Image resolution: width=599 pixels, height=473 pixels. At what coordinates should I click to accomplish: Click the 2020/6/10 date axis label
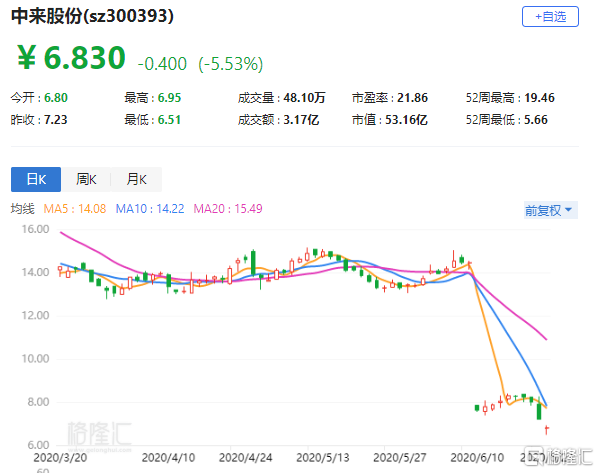click(x=477, y=458)
